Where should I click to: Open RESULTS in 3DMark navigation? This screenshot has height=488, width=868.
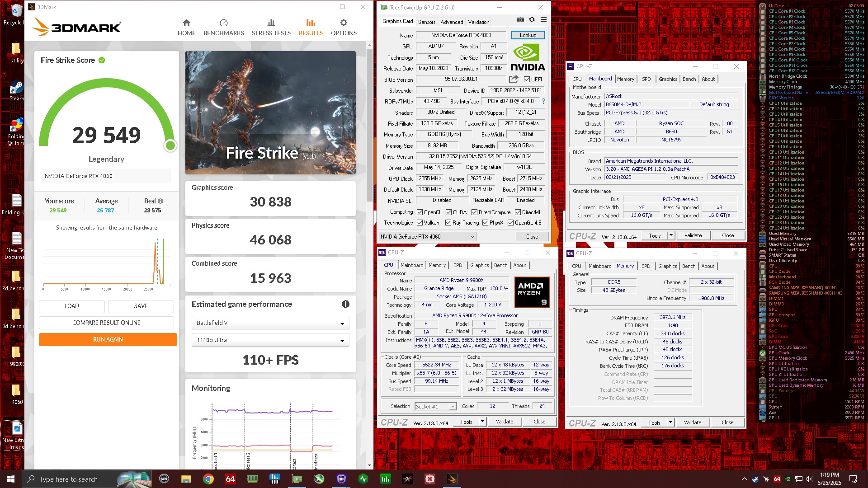click(311, 28)
